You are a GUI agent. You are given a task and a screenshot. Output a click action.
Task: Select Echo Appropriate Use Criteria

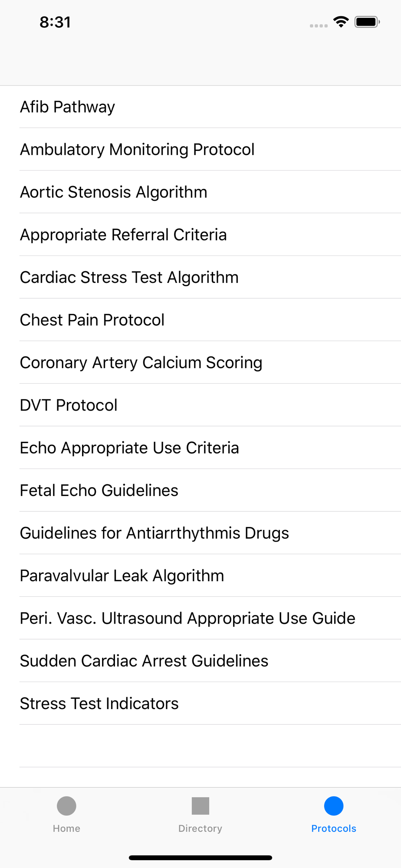pyautogui.click(x=200, y=447)
